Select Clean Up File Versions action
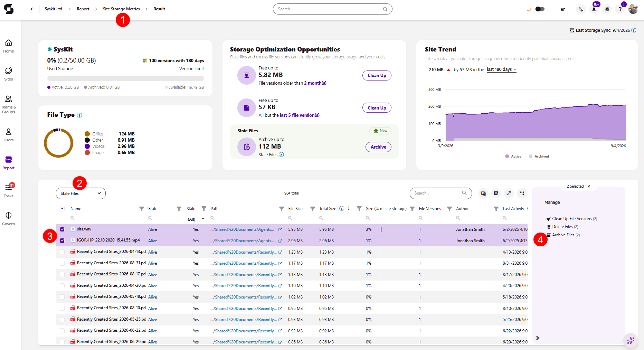Image resolution: width=644 pixels, height=350 pixels. coord(572,219)
